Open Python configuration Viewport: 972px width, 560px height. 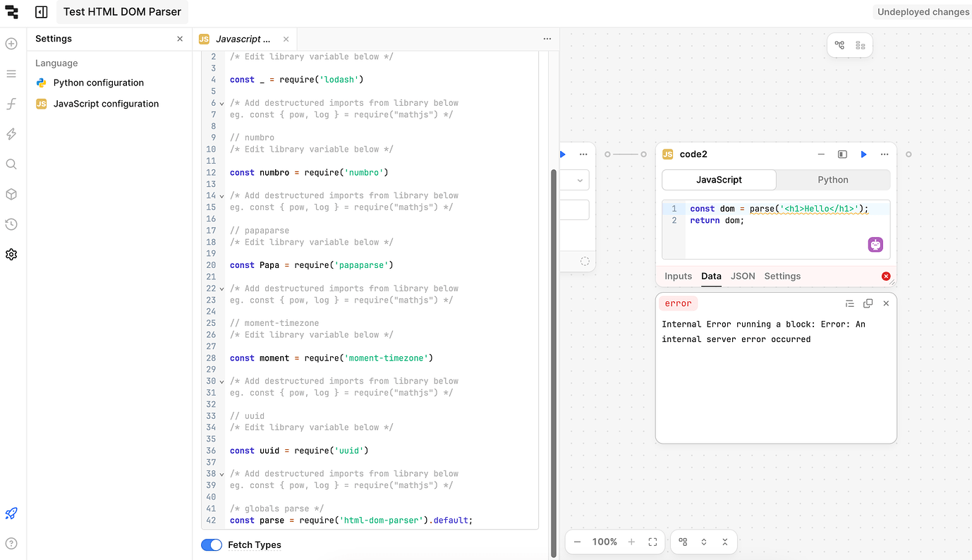[98, 83]
